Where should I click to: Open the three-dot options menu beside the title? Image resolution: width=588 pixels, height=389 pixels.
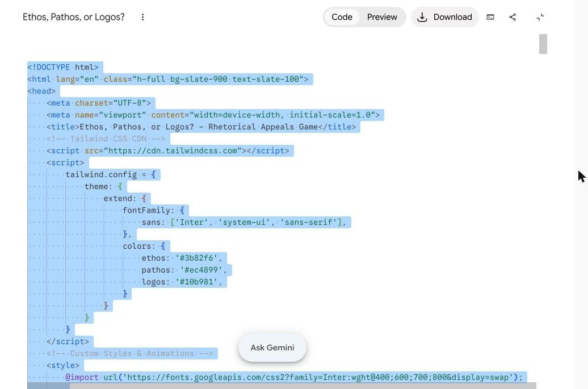[142, 17]
